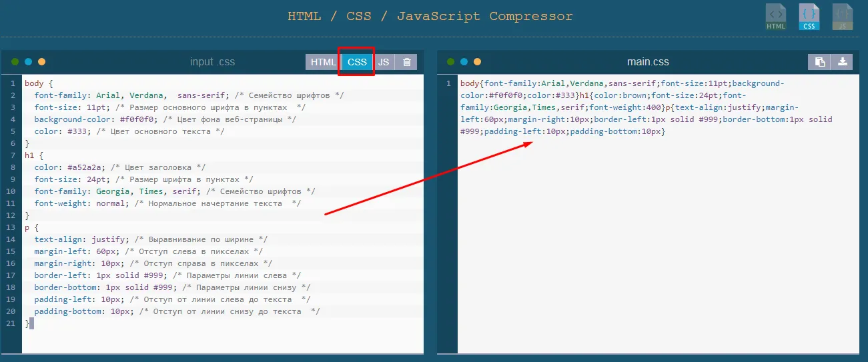Viewport: 868px width, 362px height.
Task: Click the orange dot on main.css panel
Action: point(477,62)
